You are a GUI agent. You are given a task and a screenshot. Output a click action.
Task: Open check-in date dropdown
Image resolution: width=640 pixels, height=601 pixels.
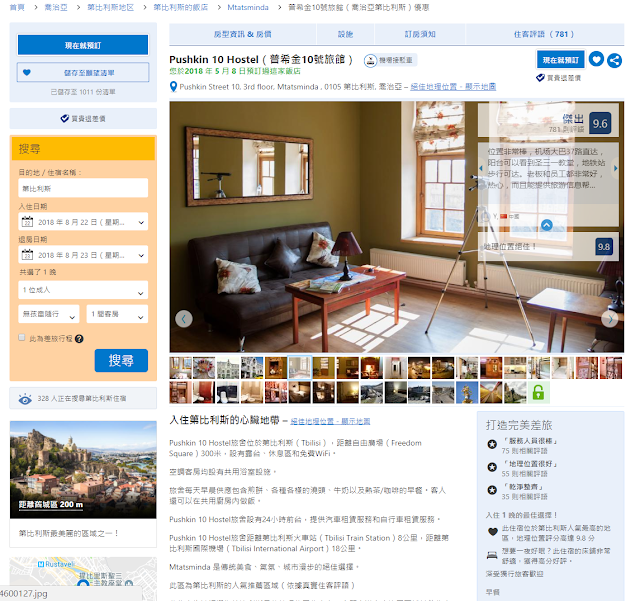tap(83, 222)
